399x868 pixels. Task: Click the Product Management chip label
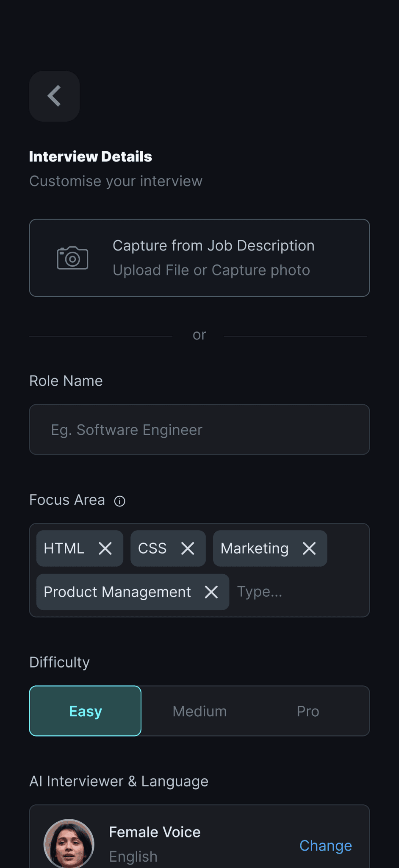(117, 592)
